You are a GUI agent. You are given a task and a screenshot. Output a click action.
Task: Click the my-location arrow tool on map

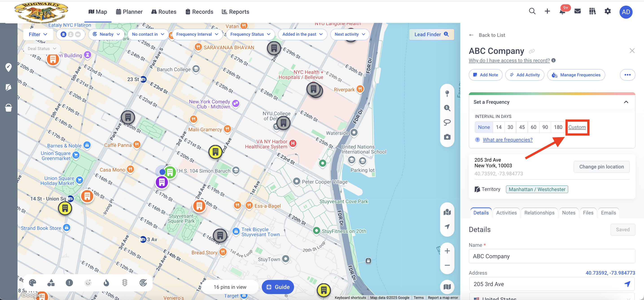pos(447,226)
